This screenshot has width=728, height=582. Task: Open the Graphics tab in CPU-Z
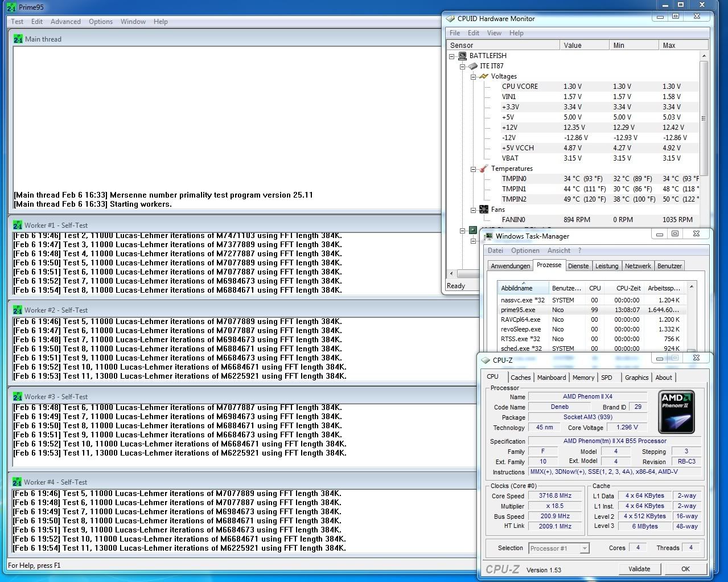click(636, 378)
